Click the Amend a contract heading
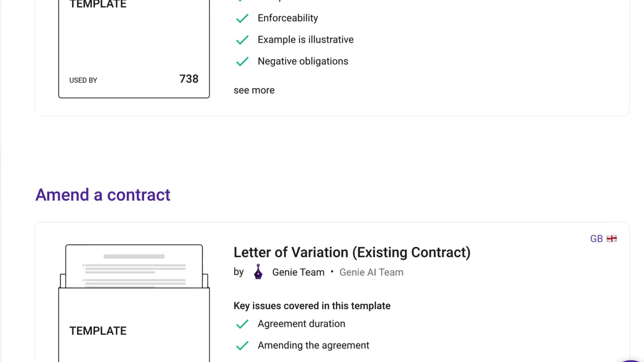The image size is (644, 362). coord(103,195)
